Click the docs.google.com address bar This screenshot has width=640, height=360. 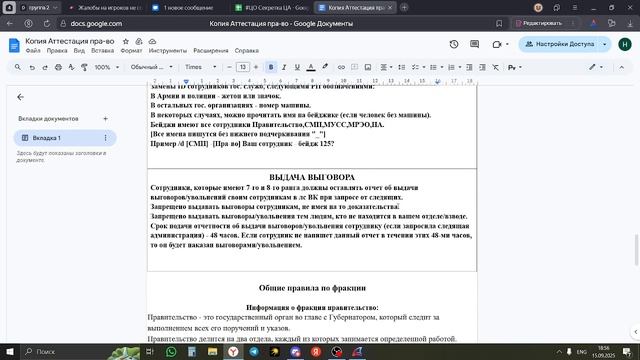tap(96, 24)
